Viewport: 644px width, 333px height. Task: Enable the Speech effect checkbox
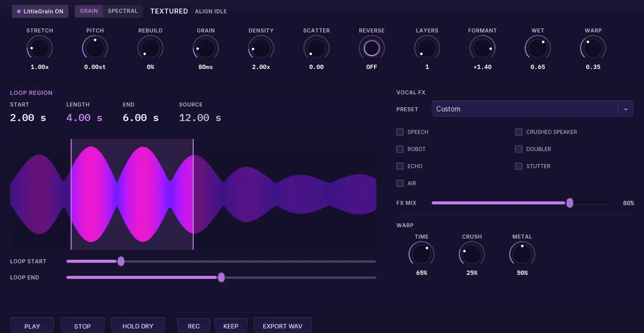click(x=400, y=132)
